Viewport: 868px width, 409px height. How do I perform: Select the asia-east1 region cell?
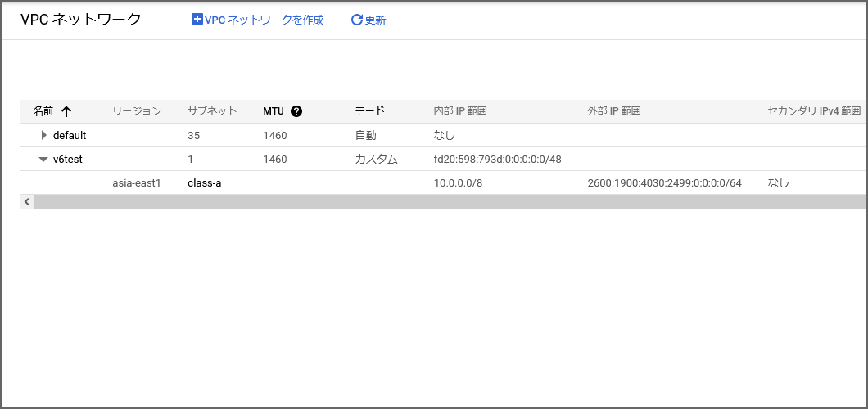137,182
